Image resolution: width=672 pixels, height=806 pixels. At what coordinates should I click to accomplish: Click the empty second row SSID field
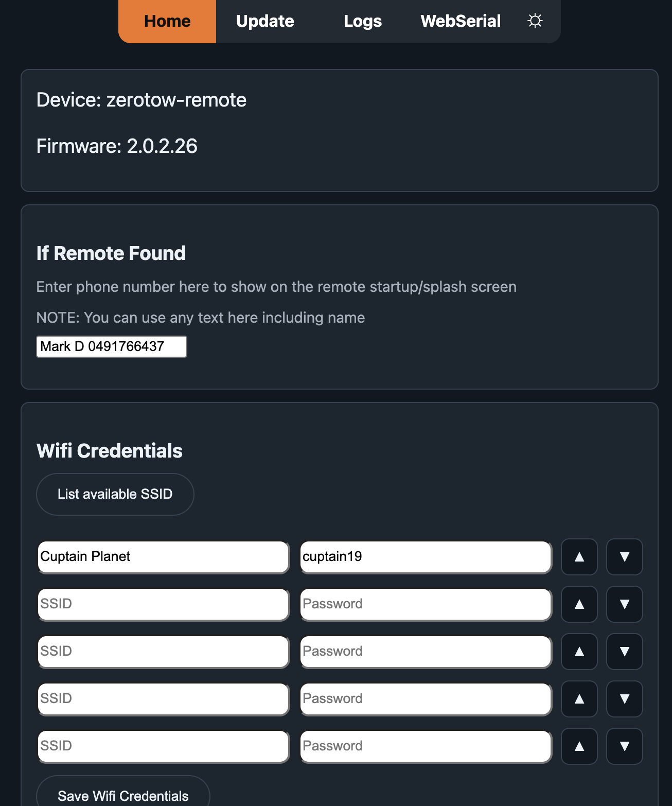click(164, 604)
